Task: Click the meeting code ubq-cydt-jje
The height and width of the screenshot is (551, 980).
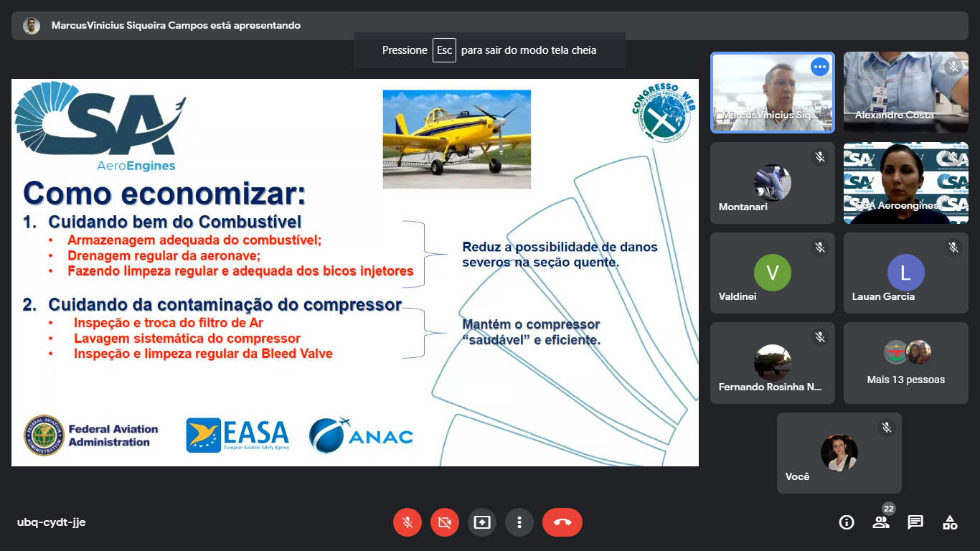Action: 52,522
